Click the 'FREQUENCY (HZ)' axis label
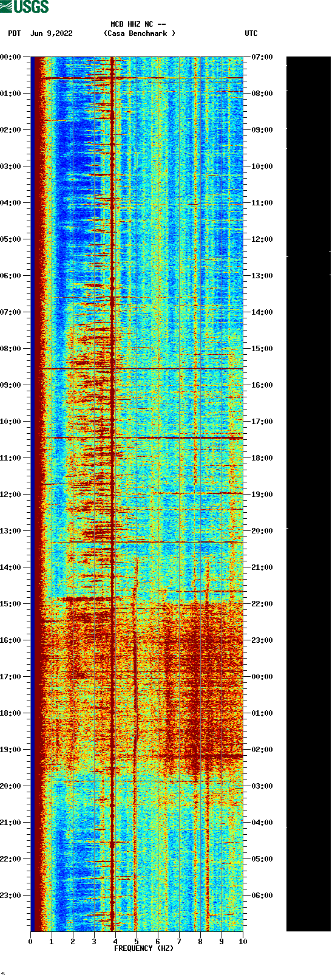 [x=144, y=948]
